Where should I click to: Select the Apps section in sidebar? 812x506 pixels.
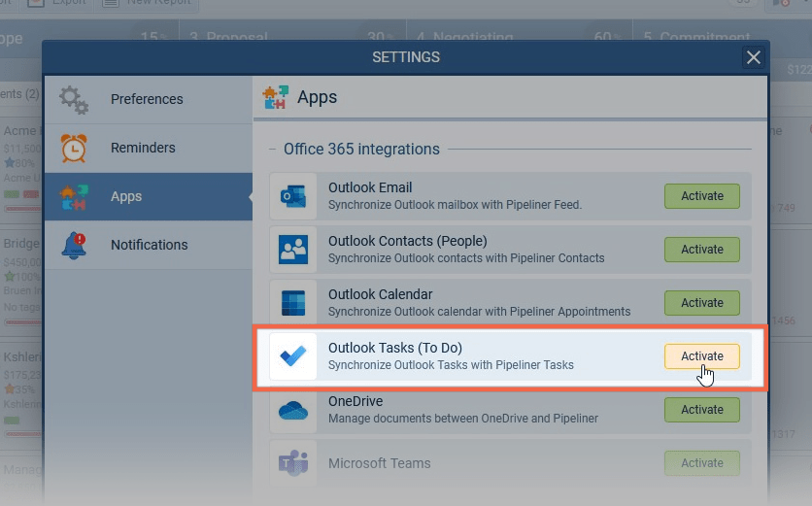click(126, 196)
